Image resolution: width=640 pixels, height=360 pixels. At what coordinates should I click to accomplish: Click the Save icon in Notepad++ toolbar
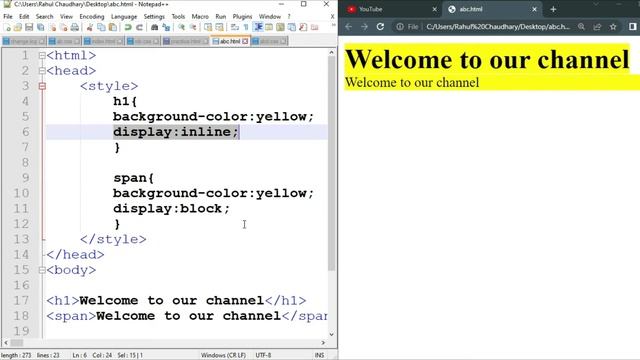[29, 27]
